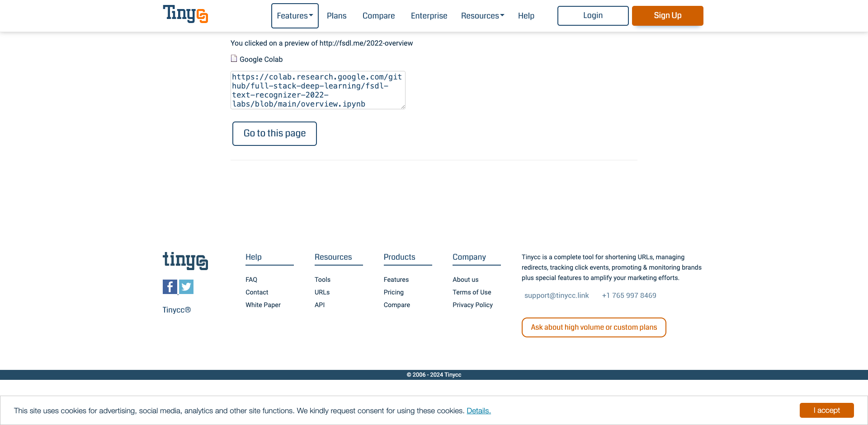Open the Facebook icon in footer
Image resolution: width=868 pixels, height=425 pixels.
[170, 287]
